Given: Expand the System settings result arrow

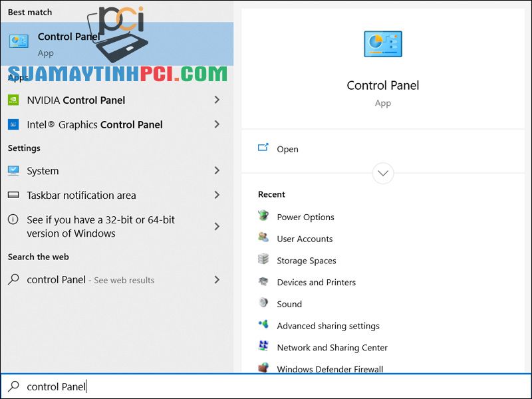Looking at the screenshot, I should coord(217,171).
